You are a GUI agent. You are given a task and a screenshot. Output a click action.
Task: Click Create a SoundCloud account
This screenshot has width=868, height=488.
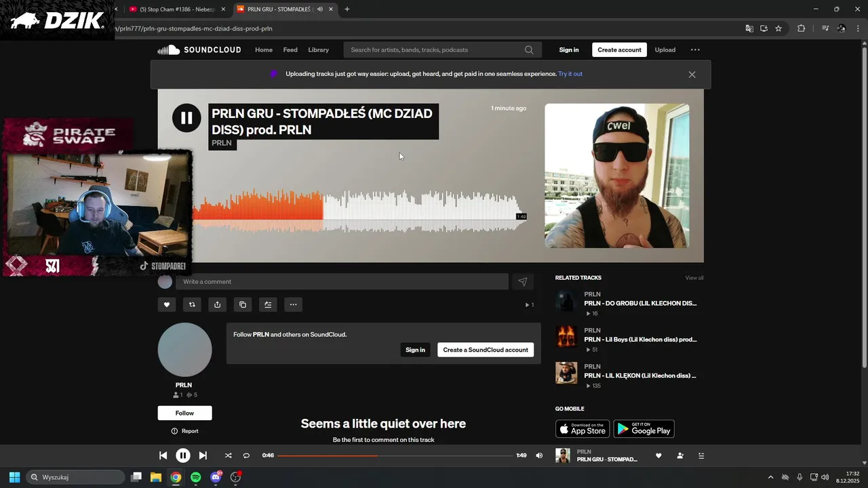coord(486,350)
